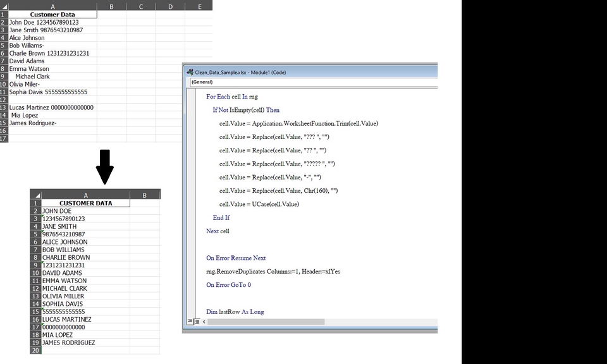607x364 pixels.
Task: Select the cell containing 5555555555555
Action: coord(86,312)
